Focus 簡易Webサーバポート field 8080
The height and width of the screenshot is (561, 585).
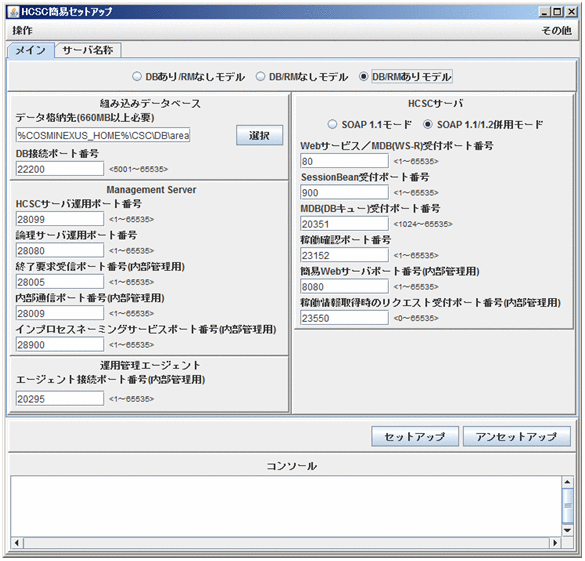point(344,286)
